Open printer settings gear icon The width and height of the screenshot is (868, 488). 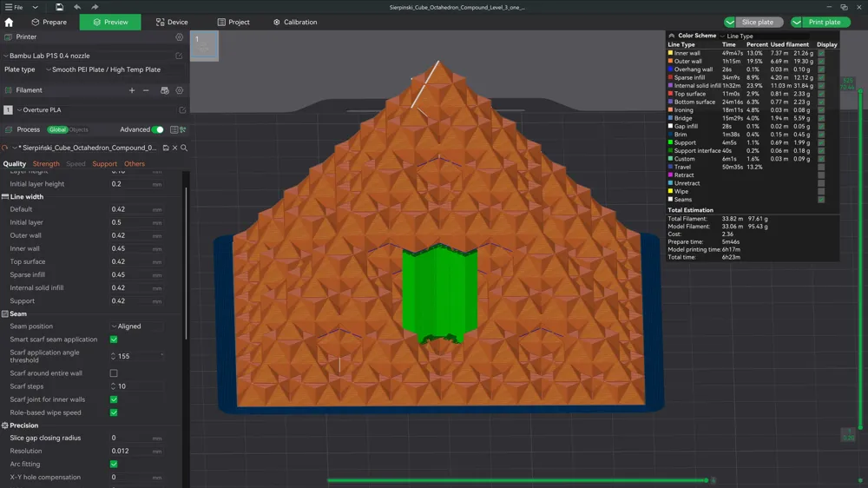tap(180, 37)
